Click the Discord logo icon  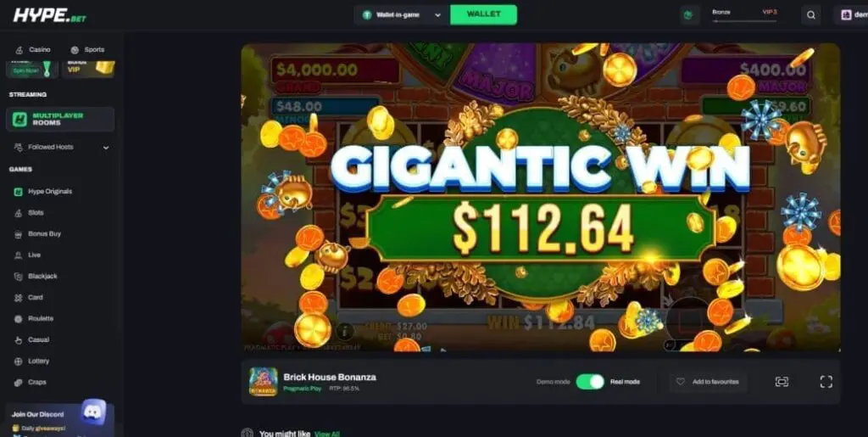pyautogui.click(x=93, y=412)
